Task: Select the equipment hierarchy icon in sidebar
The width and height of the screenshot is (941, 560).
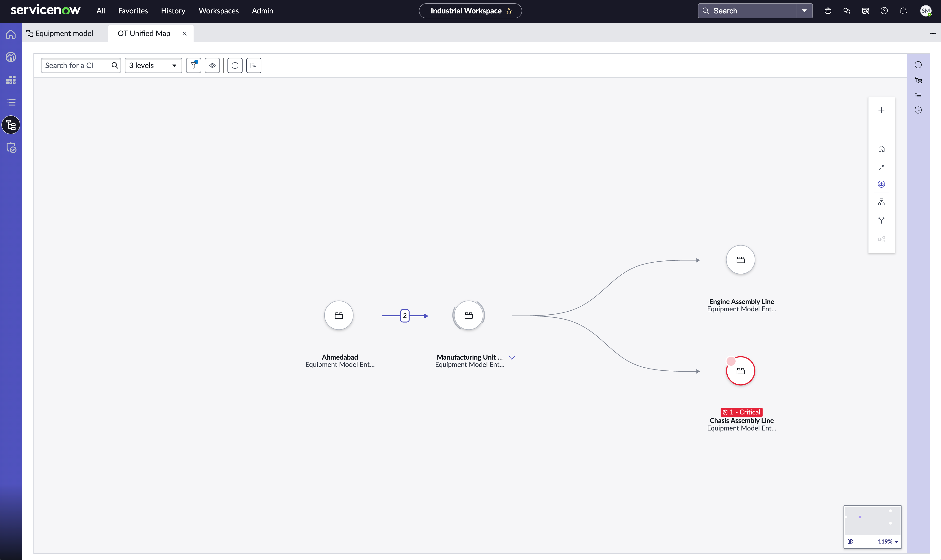Action: pos(11,125)
